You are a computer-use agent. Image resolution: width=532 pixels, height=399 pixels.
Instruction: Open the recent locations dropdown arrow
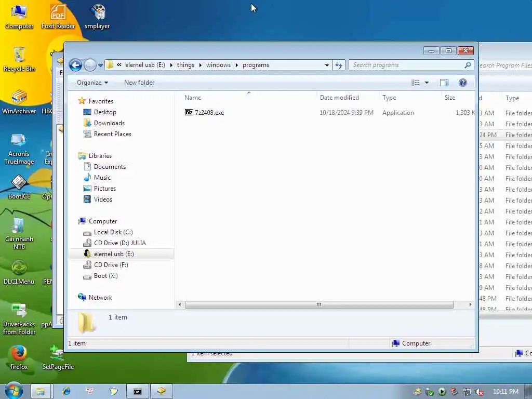(x=100, y=65)
